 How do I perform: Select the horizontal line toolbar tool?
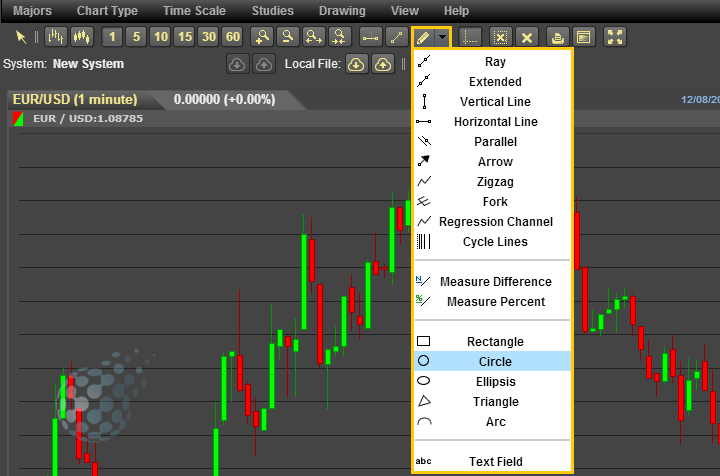pos(370,37)
